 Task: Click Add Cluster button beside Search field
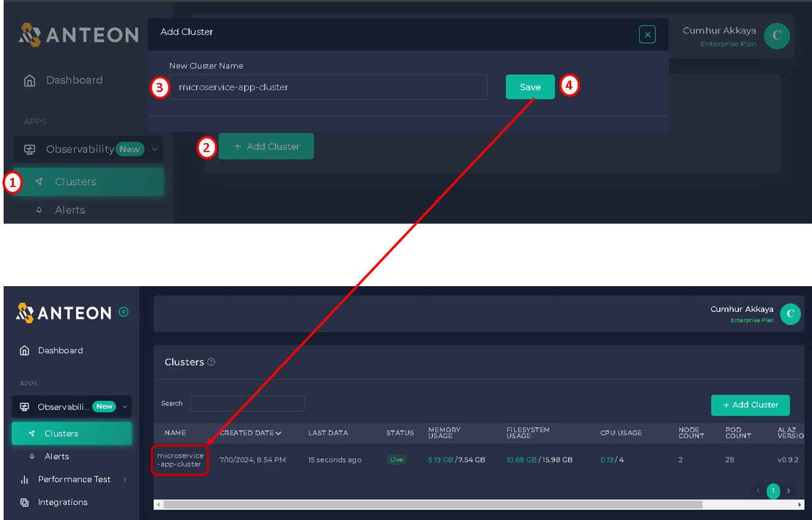coord(750,405)
